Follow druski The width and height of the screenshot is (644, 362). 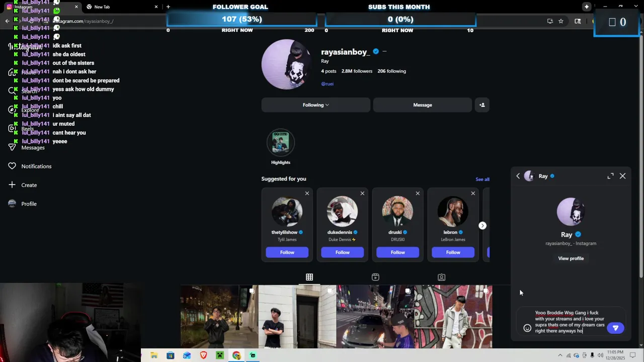[397, 252]
